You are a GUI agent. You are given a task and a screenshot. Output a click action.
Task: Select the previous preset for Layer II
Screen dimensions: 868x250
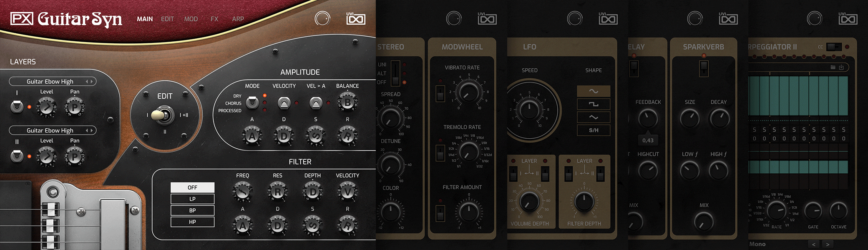[x=87, y=130]
